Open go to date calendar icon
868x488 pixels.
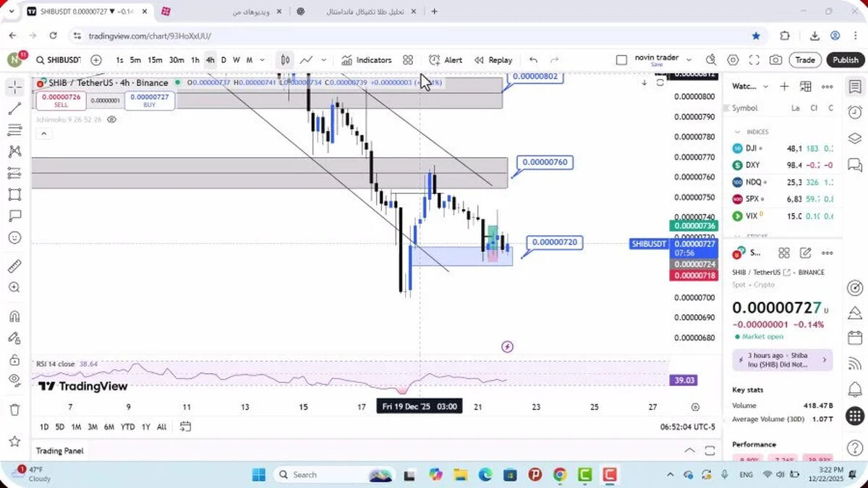pyautogui.click(x=185, y=426)
